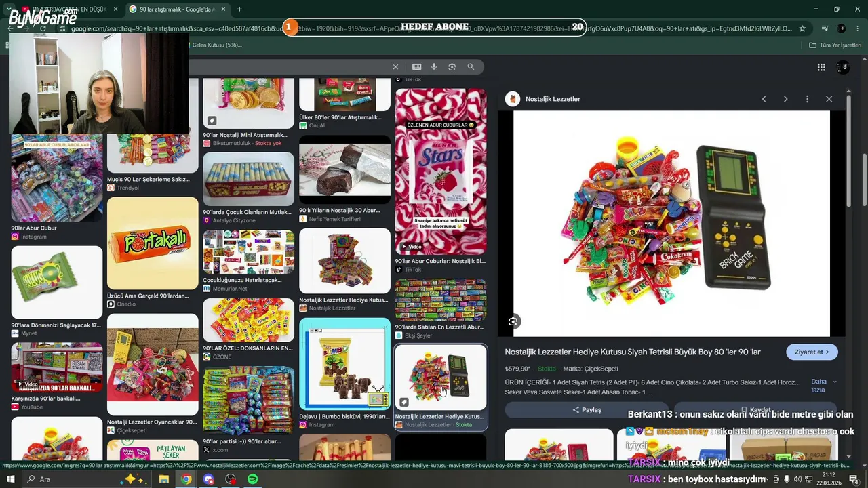Open the '90'LAR ÖZEL: DOKSANLARIN EN' GZONE image
The width and height of the screenshot is (868, 488).
tap(248, 320)
